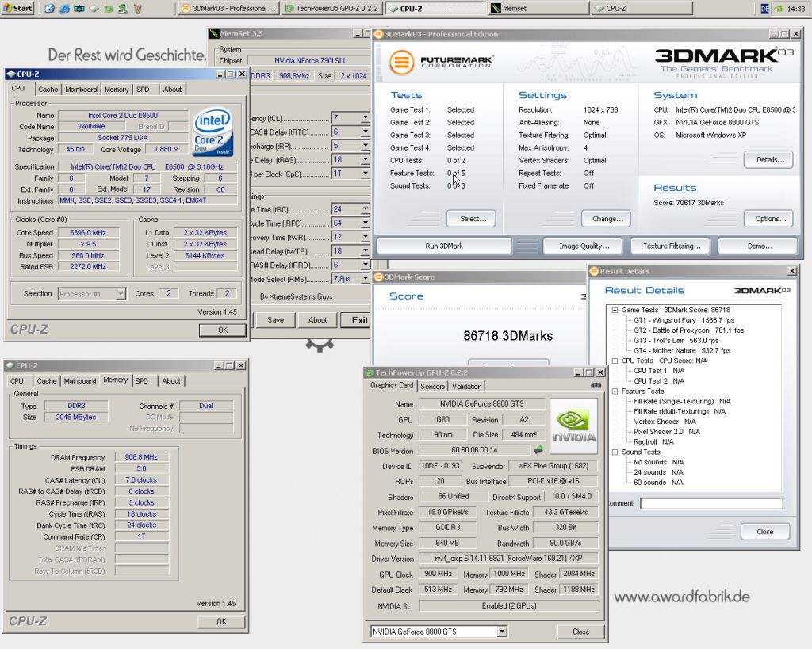This screenshot has width=812, height=649.
Task: Click the 3DMark Score window title icon
Action: (378, 277)
